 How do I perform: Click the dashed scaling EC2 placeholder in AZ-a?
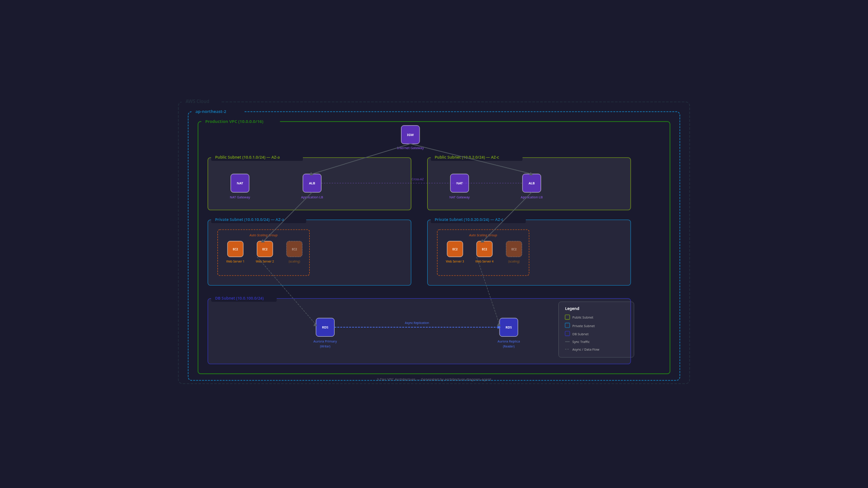coord(294,249)
